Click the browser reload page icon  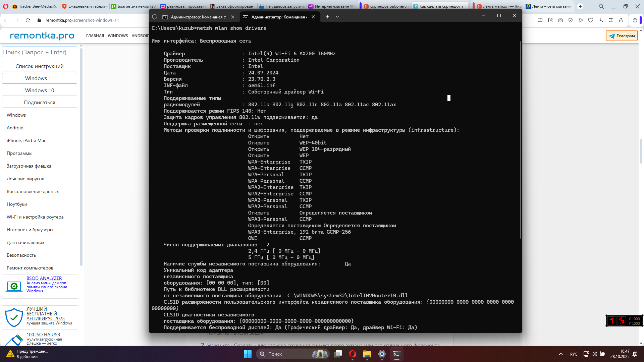28,20
